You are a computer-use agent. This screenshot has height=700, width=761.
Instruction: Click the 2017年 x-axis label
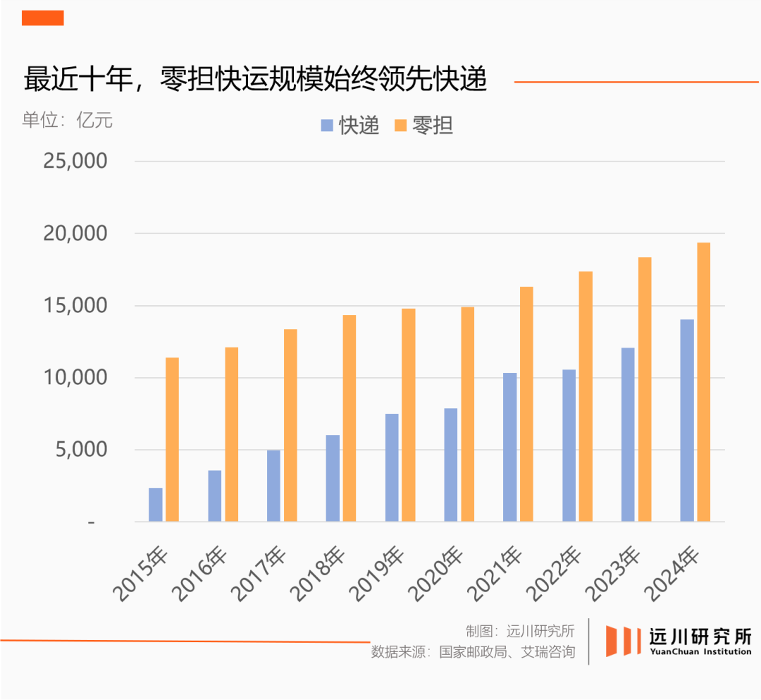pos(258,574)
